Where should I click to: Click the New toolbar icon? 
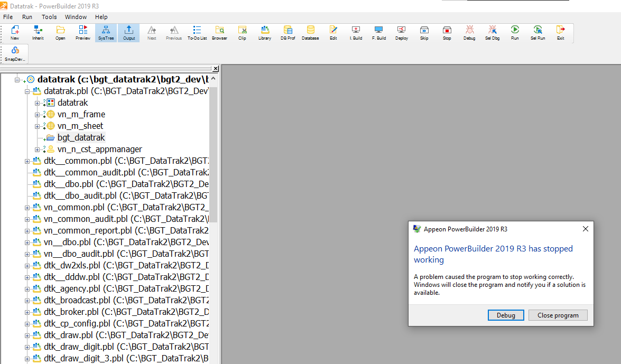15,33
